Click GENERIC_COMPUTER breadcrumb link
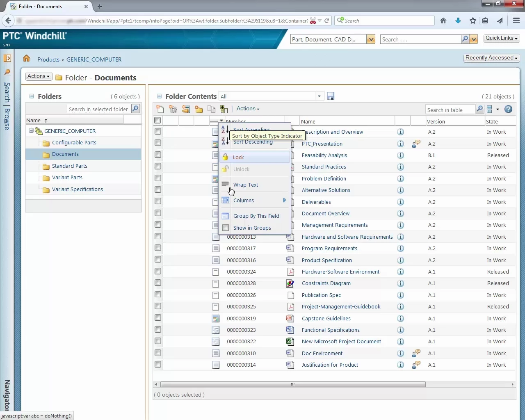525x420 pixels. pyautogui.click(x=94, y=59)
